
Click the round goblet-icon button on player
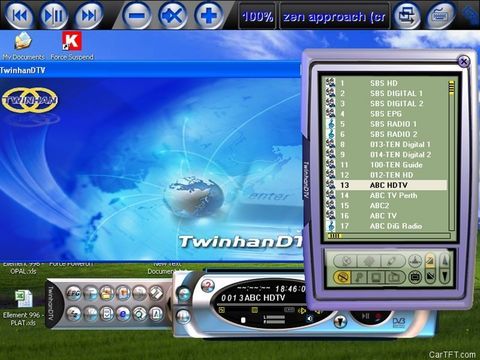(x=340, y=321)
